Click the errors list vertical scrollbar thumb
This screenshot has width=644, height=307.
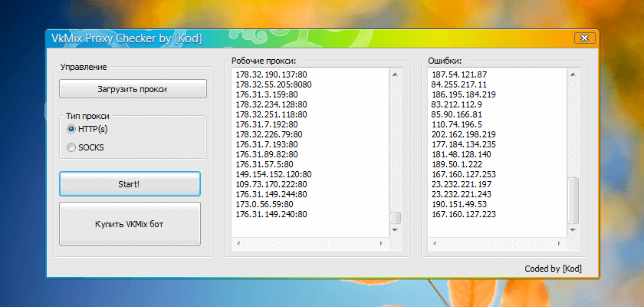pos(573,200)
